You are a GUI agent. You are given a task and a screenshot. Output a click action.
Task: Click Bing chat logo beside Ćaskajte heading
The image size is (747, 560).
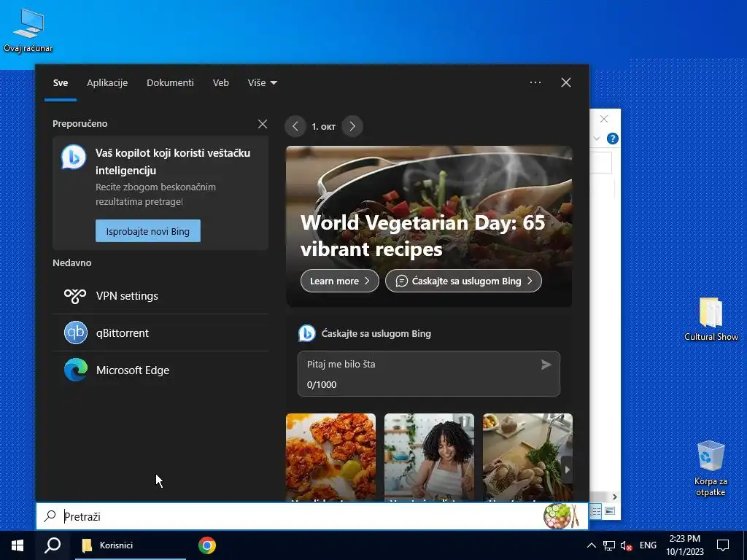(307, 333)
